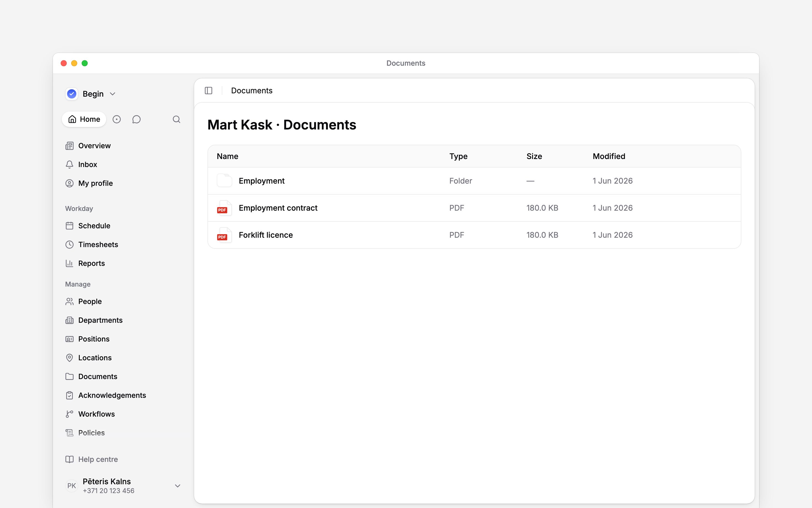Click the Reports chart icon
Viewport: 812px width, 508px height.
(70, 263)
